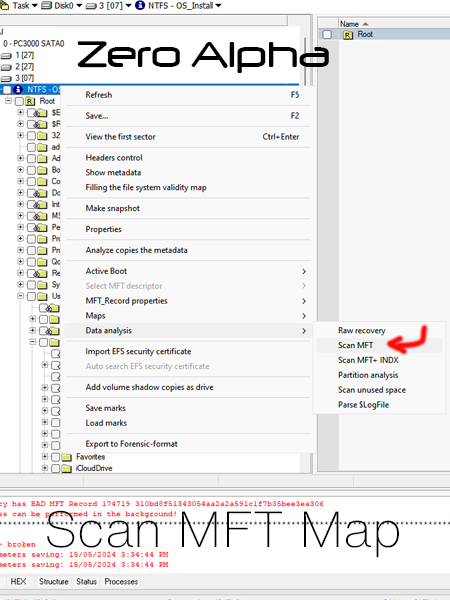
Task: Choose Refresh from the context menu
Action: 188,95
